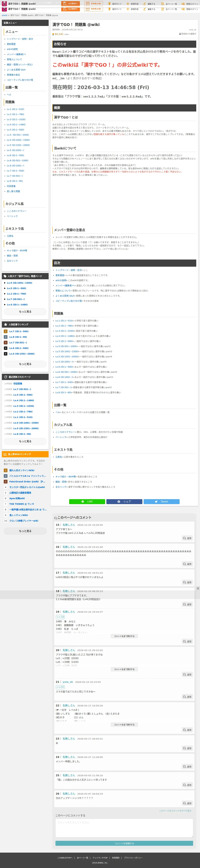Open こころのリテラシー in the sidebar
Viewport: 200px width, 868px height.
click(x=17, y=211)
